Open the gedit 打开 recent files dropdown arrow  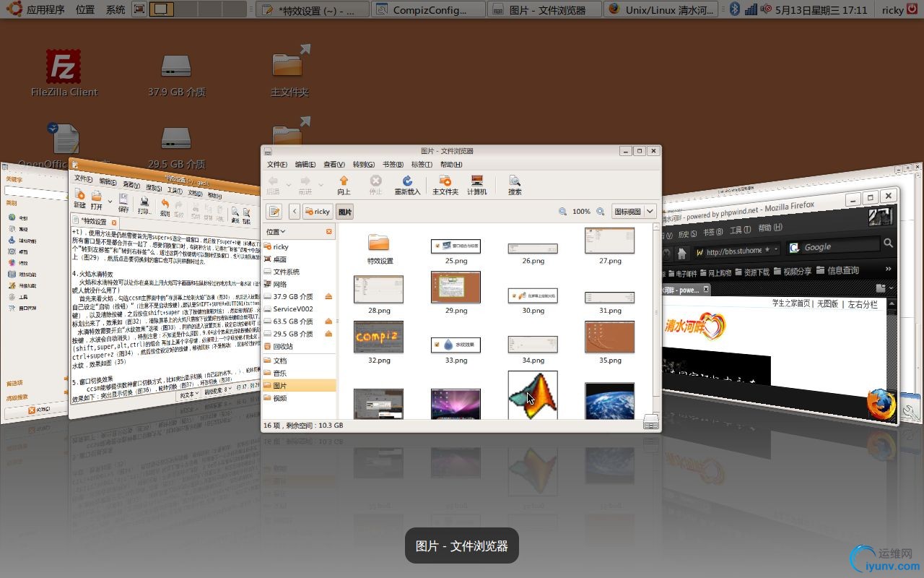click(x=110, y=202)
